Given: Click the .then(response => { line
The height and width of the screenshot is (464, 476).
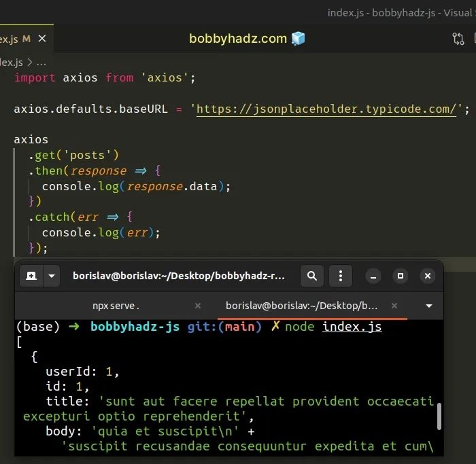Looking at the screenshot, I should pyautogui.click(x=95, y=171).
